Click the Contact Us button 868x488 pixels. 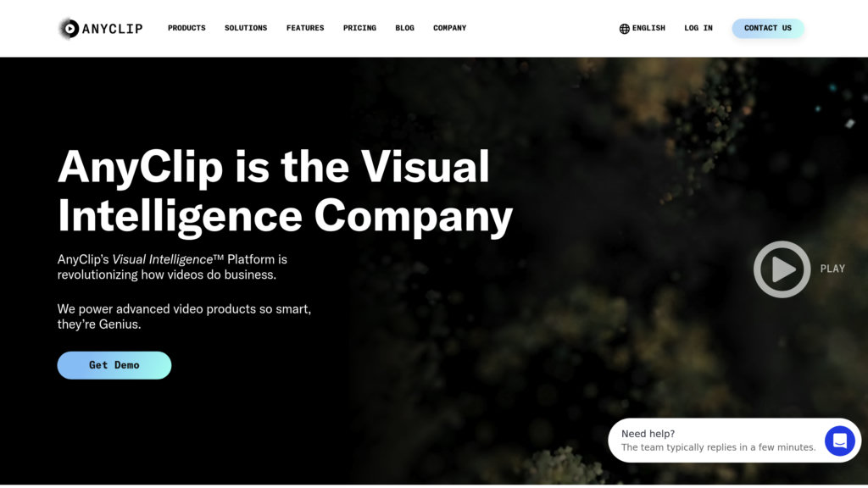pyautogui.click(x=768, y=28)
